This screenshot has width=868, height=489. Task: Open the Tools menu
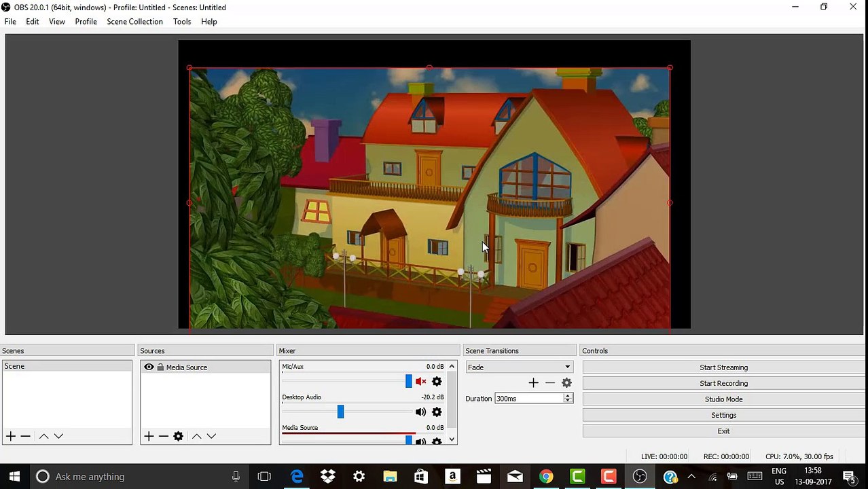tap(181, 22)
